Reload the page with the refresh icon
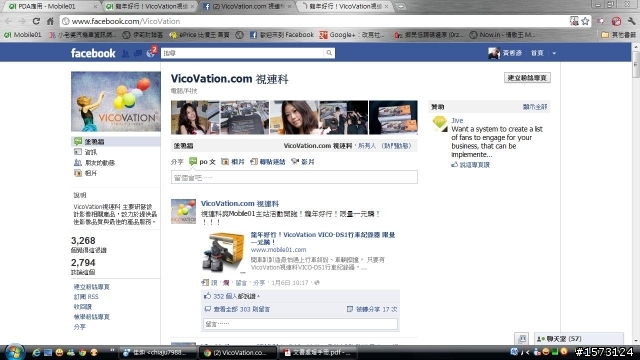 36,21
